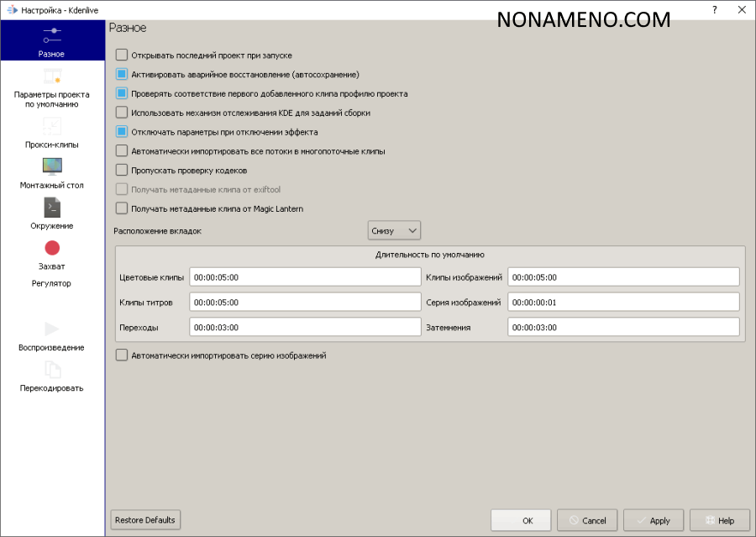The width and height of the screenshot is (756, 537).
Task: Select the Окружение terminal icon
Action: tap(52, 207)
